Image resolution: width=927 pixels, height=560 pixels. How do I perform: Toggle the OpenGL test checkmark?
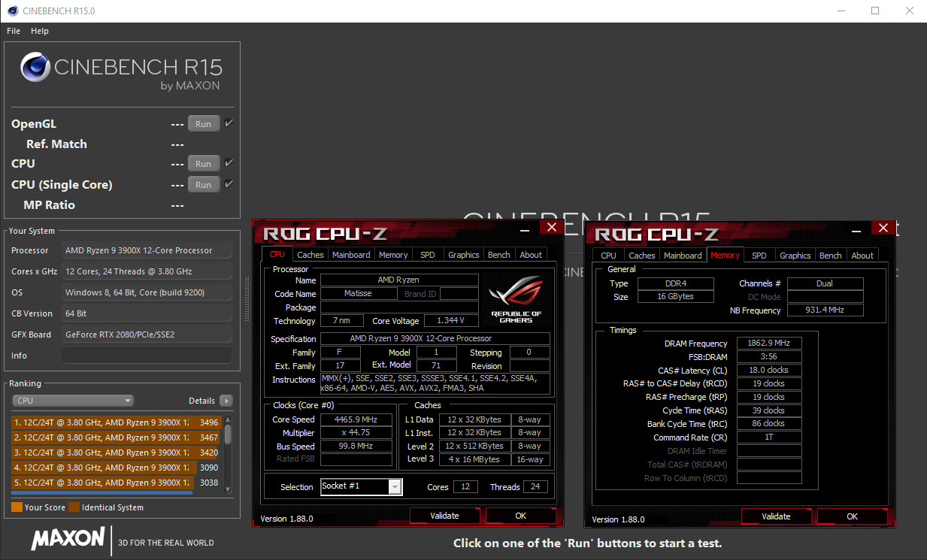229,123
